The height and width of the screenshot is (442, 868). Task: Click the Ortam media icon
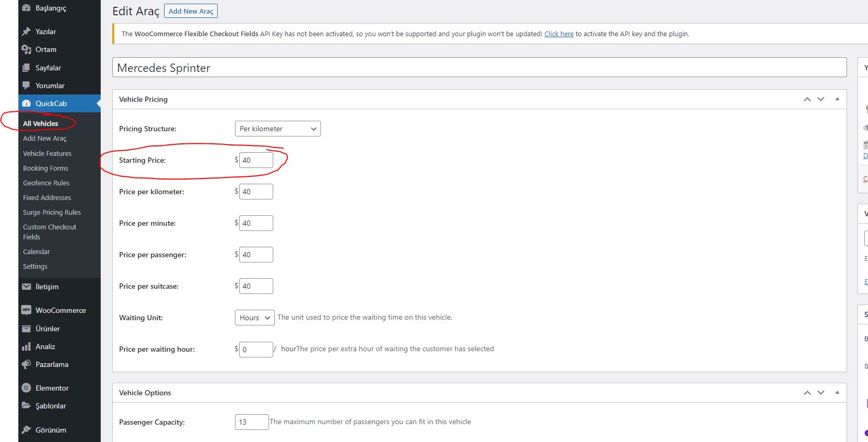coord(26,49)
